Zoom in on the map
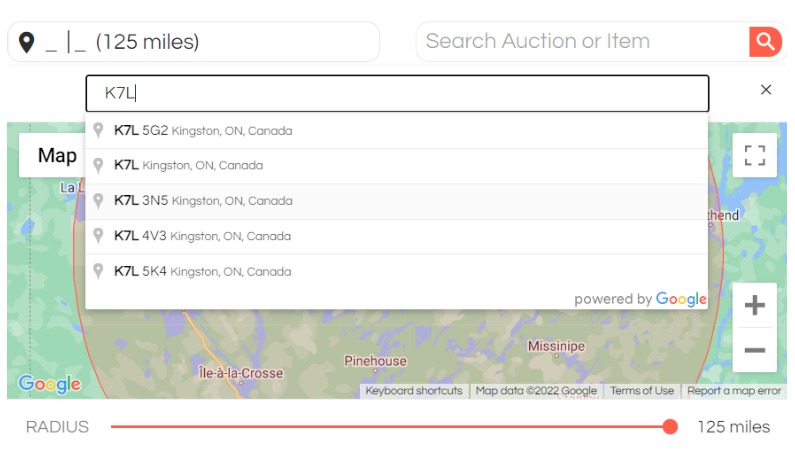Image resolution: width=795 pixels, height=450 pixels. [x=755, y=305]
